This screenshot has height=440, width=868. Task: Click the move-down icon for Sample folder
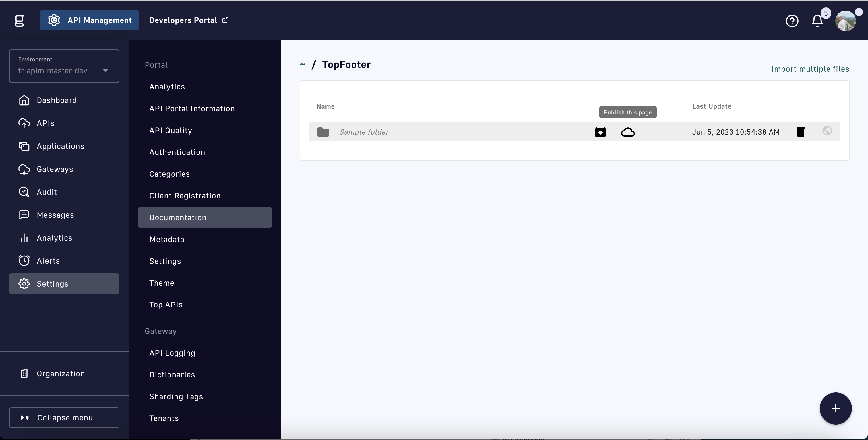click(600, 132)
